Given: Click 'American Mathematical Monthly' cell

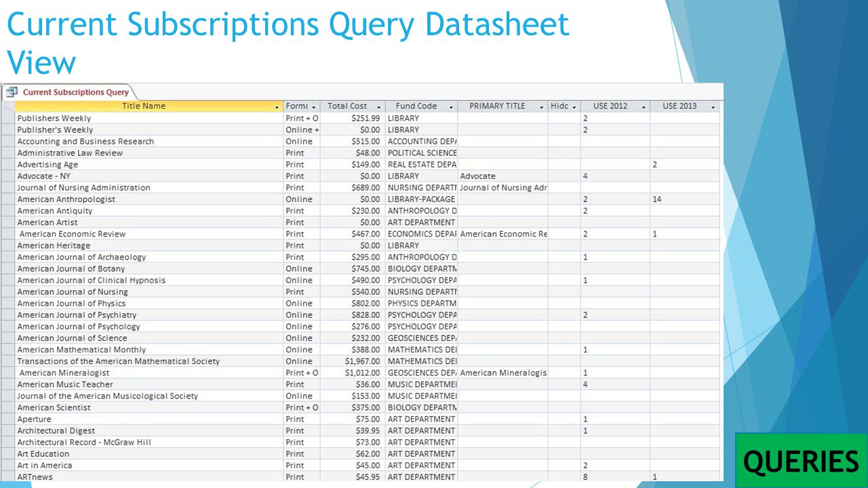Looking at the screenshot, I should [149, 349].
